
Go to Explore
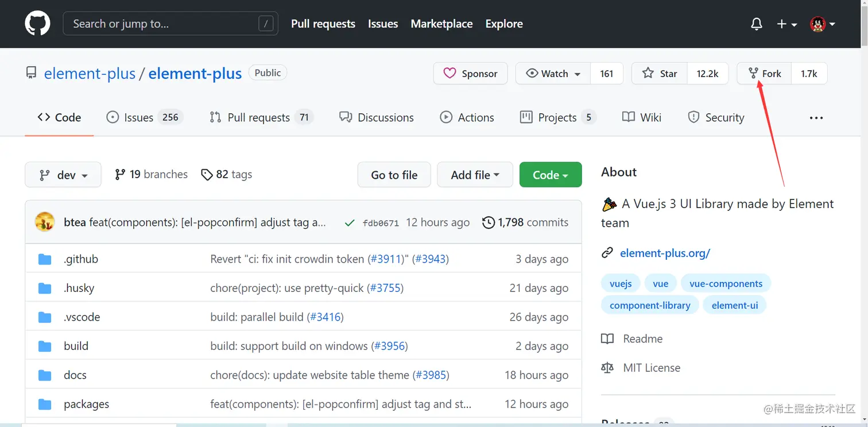(x=504, y=24)
